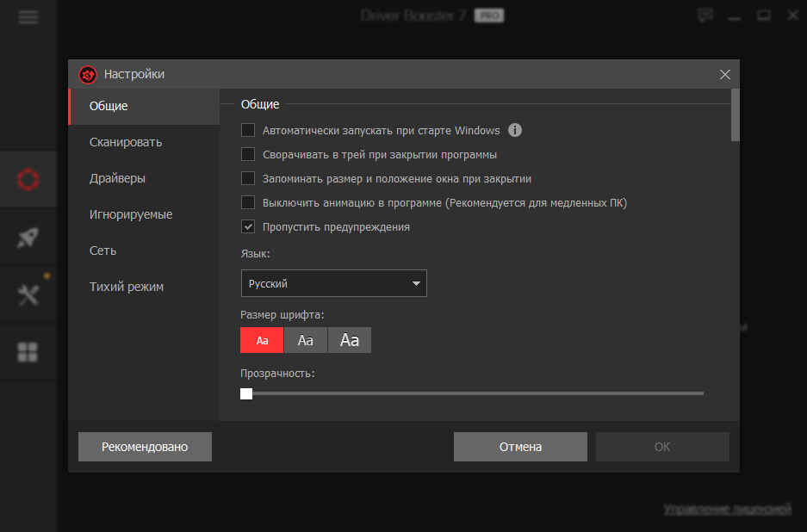Switch to the Сканировать settings tab

[x=126, y=142]
